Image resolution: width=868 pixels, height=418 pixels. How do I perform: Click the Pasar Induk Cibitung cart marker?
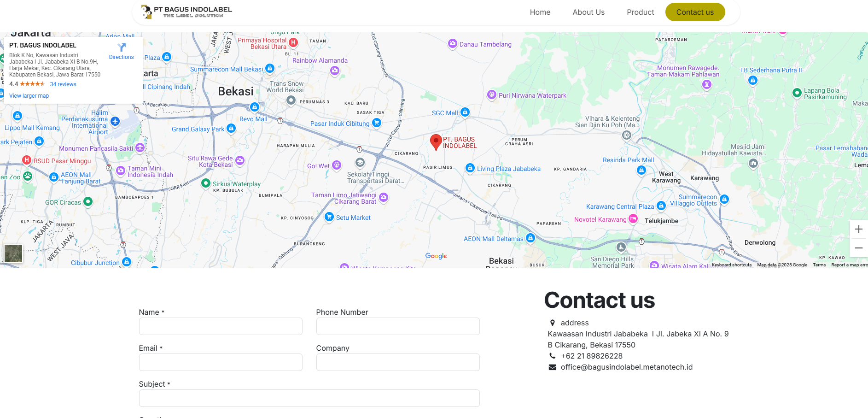tap(377, 123)
